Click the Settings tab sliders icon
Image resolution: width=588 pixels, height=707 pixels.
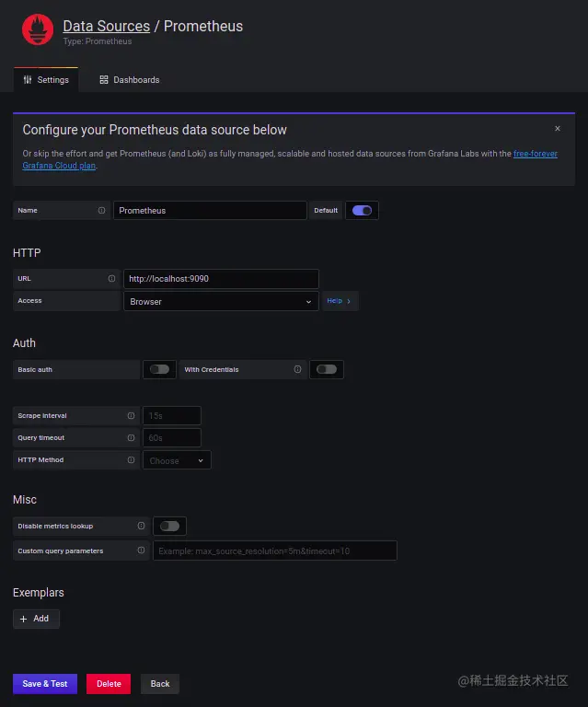28,80
